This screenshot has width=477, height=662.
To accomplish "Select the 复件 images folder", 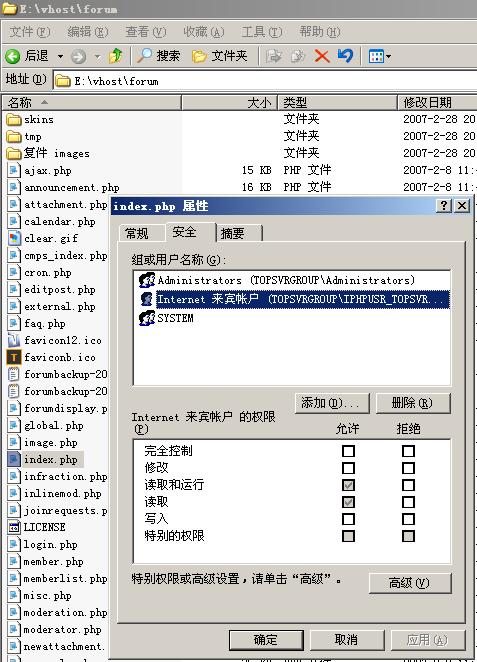I will pyautogui.click(x=48, y=154).
